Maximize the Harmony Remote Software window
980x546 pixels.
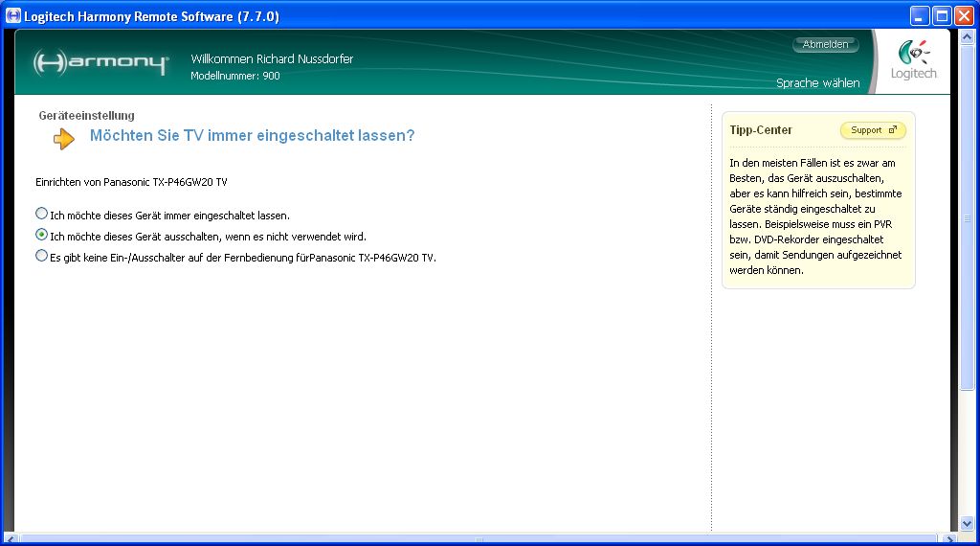coord(942,16)
